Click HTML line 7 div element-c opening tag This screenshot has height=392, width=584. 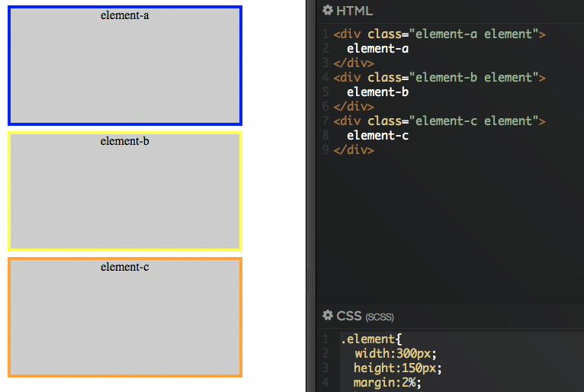439,121
